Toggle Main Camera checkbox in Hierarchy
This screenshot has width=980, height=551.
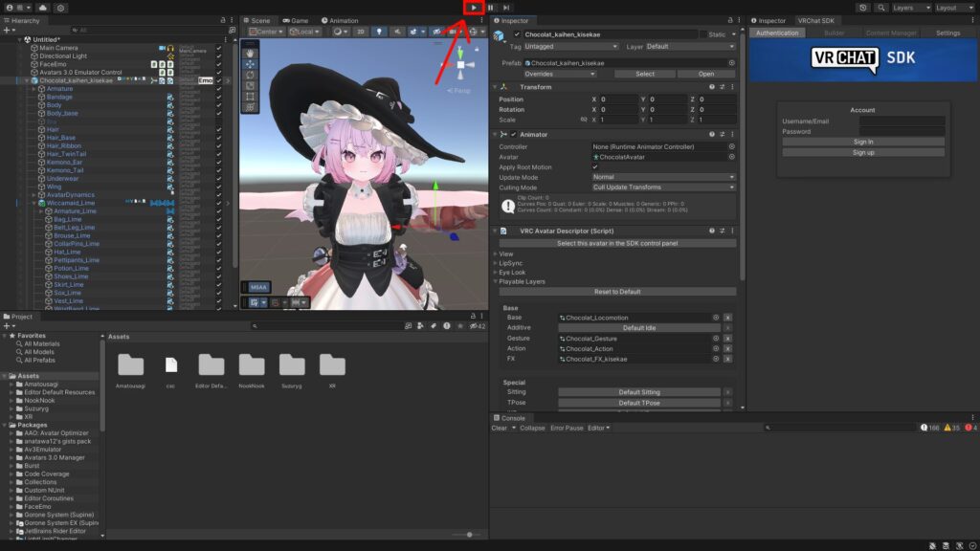click(x=219, y=47)
